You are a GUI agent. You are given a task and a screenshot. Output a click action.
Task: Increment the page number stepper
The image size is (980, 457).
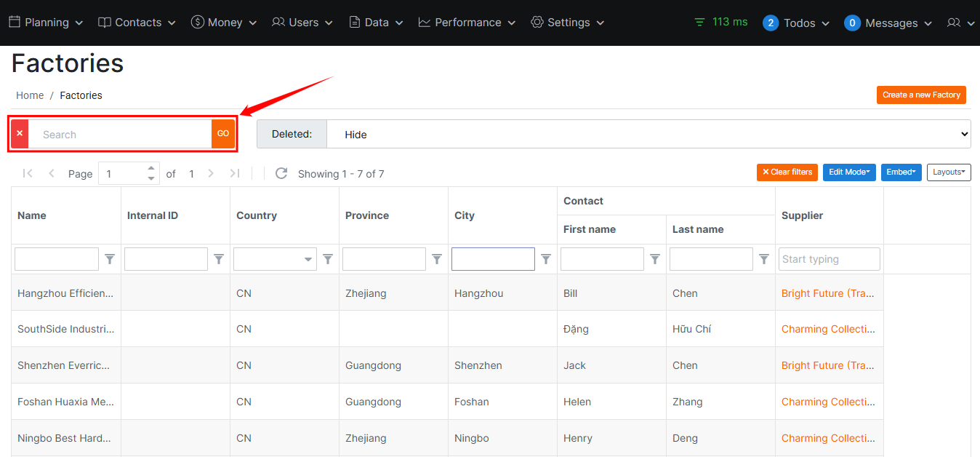coord(151,168)
